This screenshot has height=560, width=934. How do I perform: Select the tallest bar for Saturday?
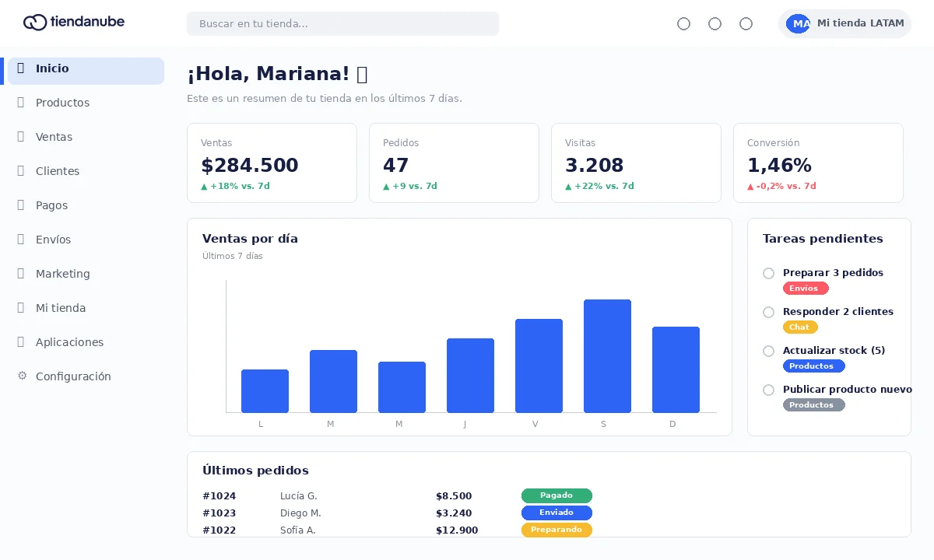coord(607,356)
